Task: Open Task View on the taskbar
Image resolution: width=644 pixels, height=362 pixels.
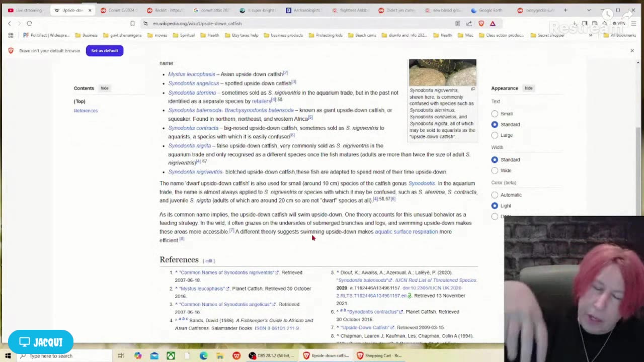Action: pos(121,355)
